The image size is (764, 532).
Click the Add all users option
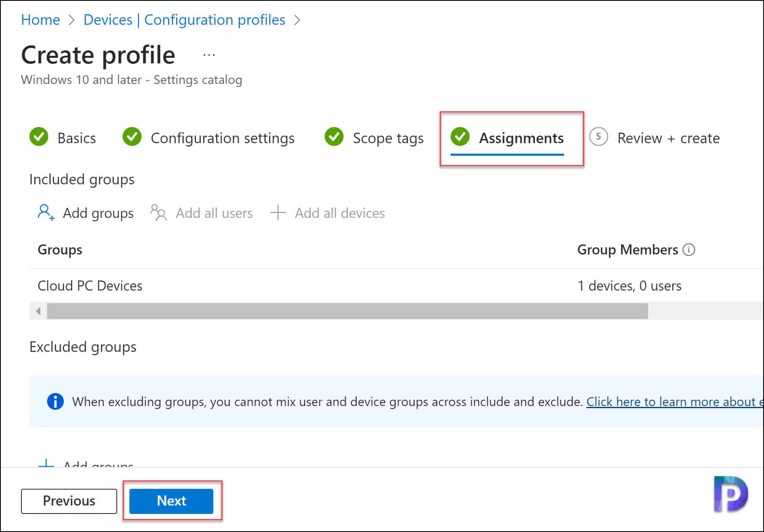coord(202,213)
